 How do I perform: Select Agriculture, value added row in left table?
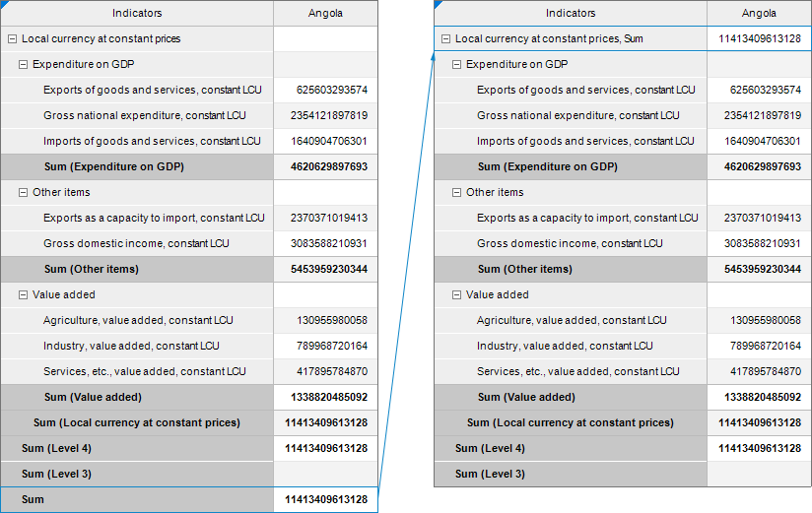pos(138,321)
